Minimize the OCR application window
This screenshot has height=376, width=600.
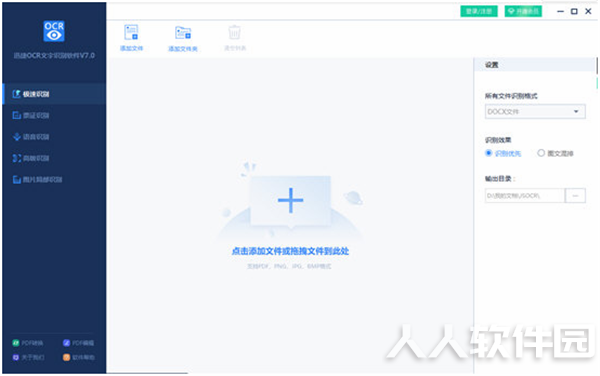pyautogui.click(x=560, y=11)
